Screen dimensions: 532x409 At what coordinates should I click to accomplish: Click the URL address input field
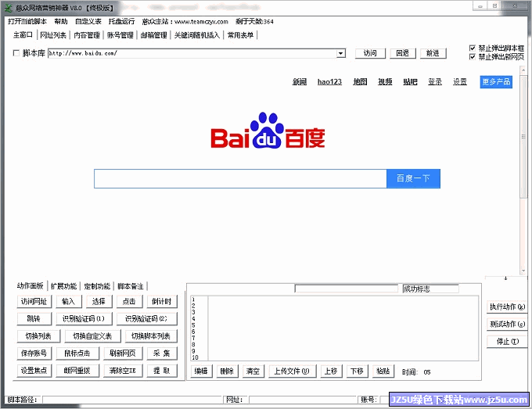192,53
